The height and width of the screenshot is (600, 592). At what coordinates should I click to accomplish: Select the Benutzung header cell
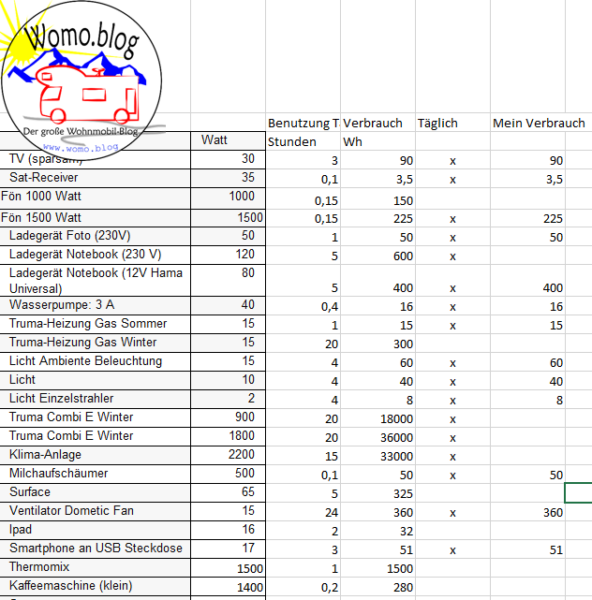[303, 123]
